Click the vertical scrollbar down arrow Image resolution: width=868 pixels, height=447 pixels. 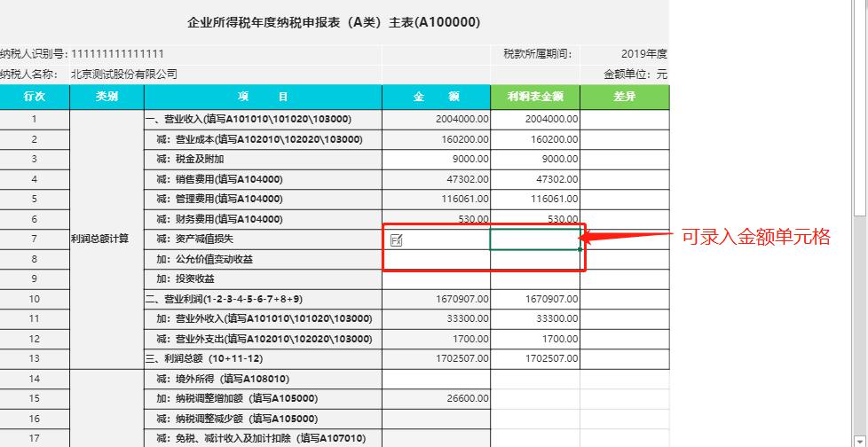[x=859, y=441]
